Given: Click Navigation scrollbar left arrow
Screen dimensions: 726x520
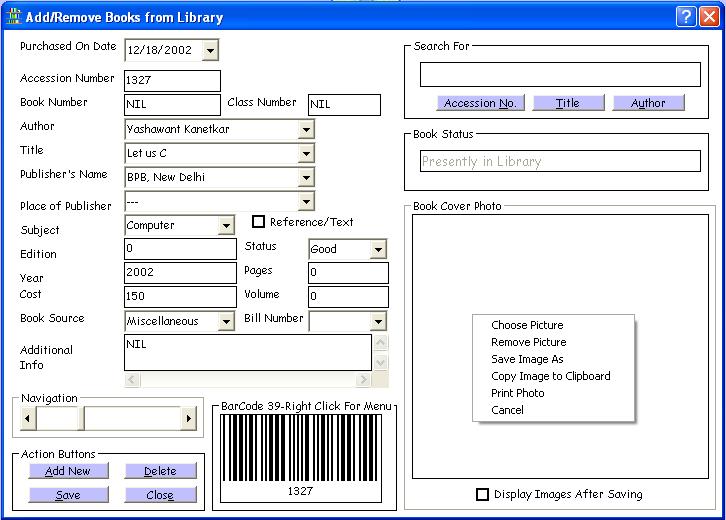Looking at the screenshot, I should [x=28, y=418].
